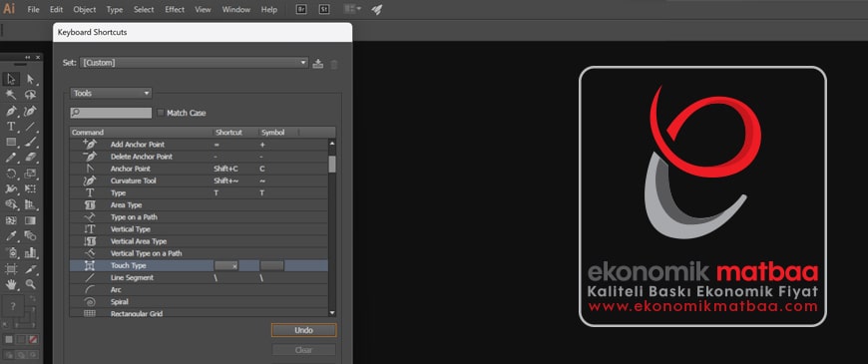
Task: Pick the Hand tool
Action: [11, 284]
